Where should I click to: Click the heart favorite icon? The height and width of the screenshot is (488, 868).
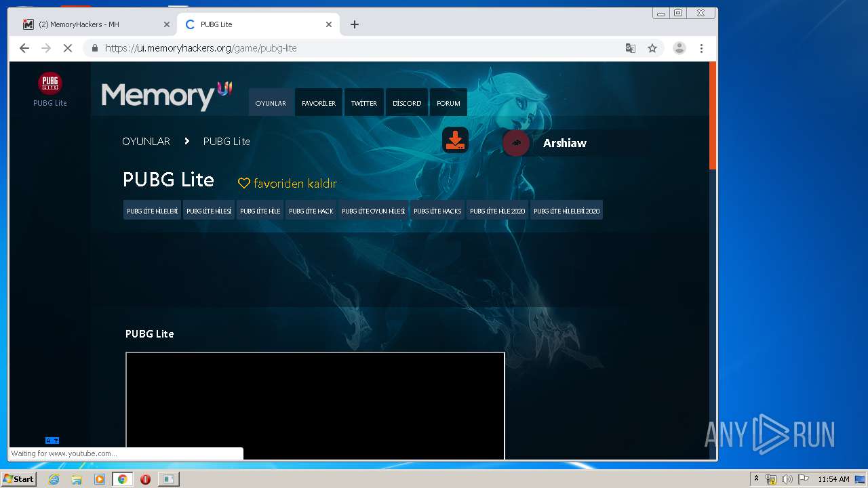pyautogui.click(x=244, y=183)
